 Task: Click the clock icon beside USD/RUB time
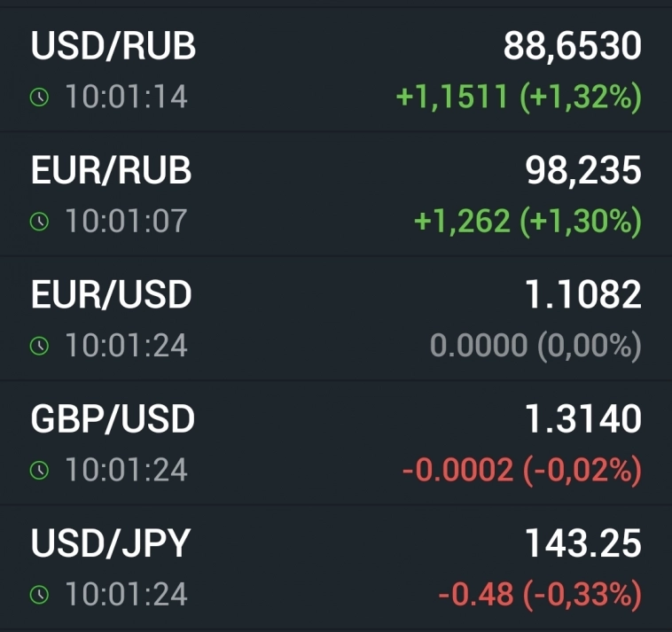(x=39, y=97)
